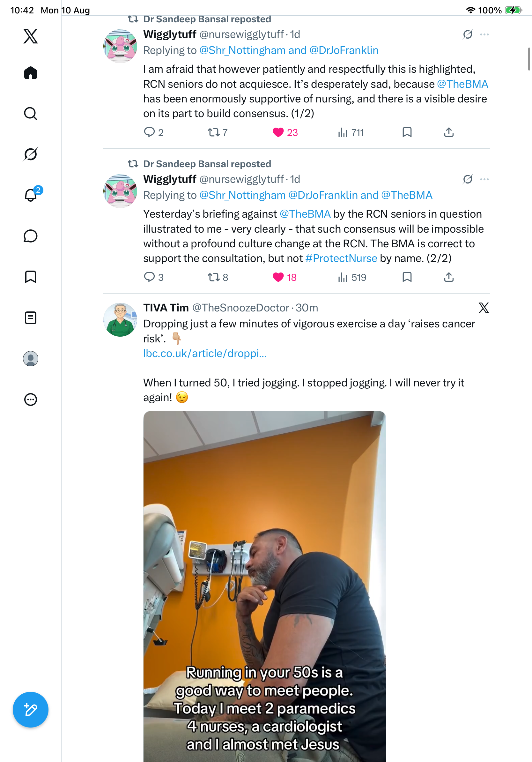The width and height of the screenshot is (532, 762).
Task: Open the Home feed from sidebar
Action: click(x=31, y=73)
